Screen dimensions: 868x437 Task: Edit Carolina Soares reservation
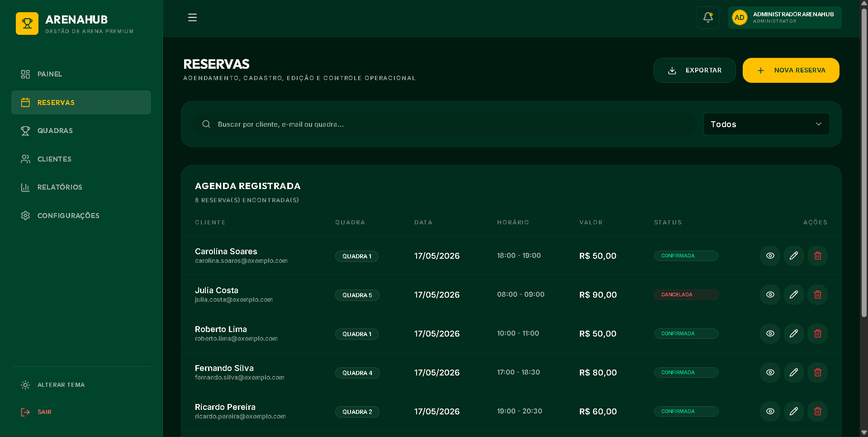pyautogui.click(x=794, y=256)
